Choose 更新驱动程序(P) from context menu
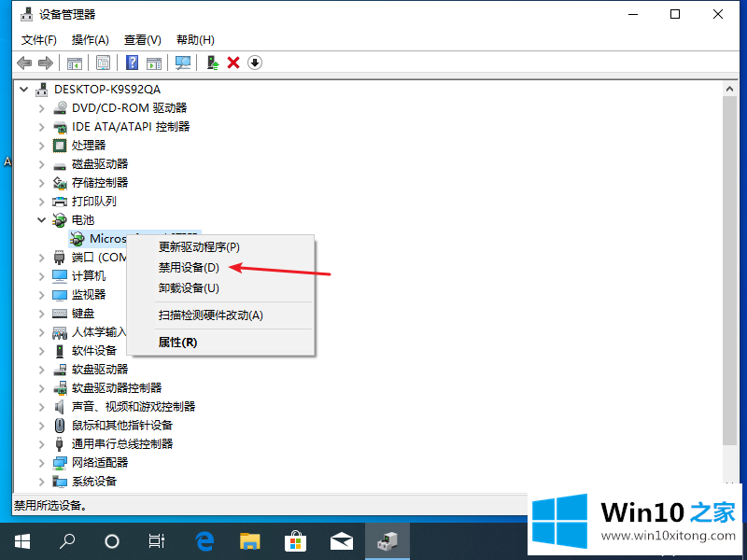 click(220, 247)
